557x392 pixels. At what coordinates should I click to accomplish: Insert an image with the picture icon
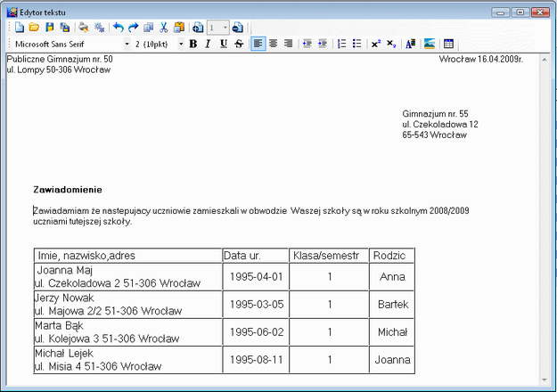point(430,44)
